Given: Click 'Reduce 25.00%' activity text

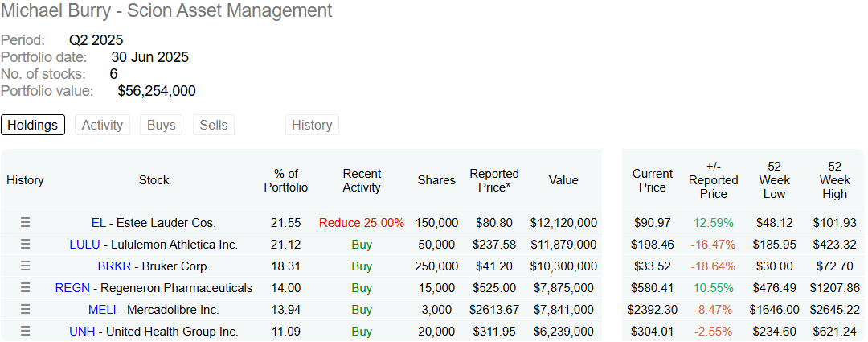Looking at the screenshot, I should coord(362,223).
